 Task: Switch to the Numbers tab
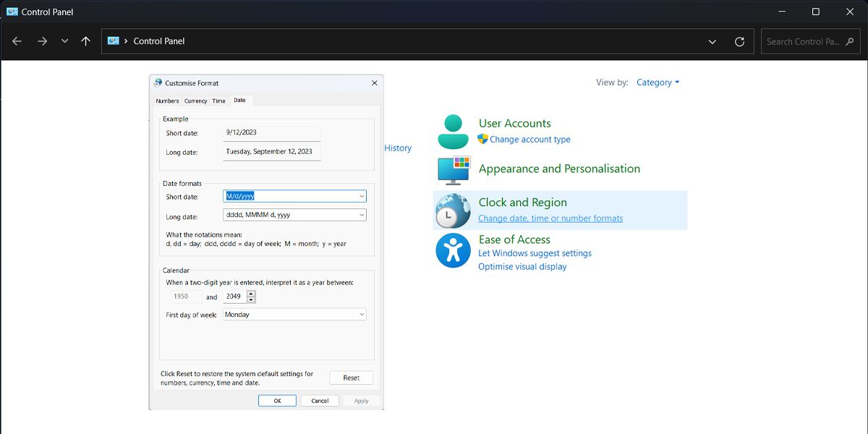point(167,101)
